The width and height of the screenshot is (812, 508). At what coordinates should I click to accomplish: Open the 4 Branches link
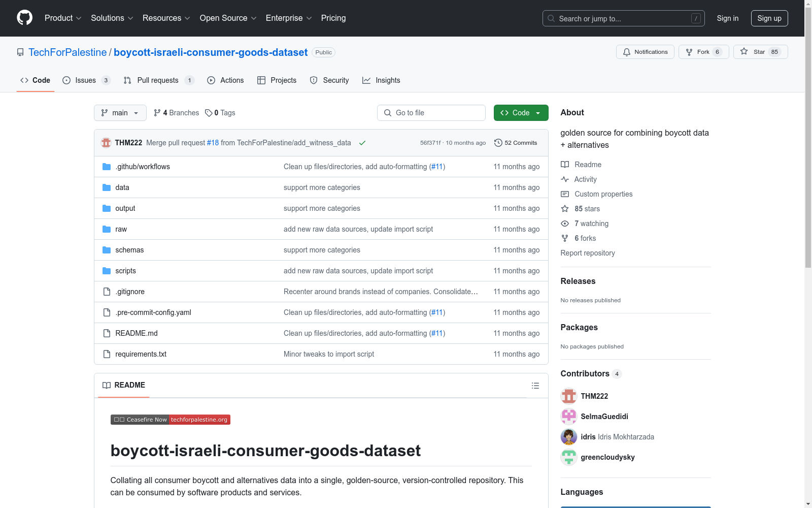[177, 113]
